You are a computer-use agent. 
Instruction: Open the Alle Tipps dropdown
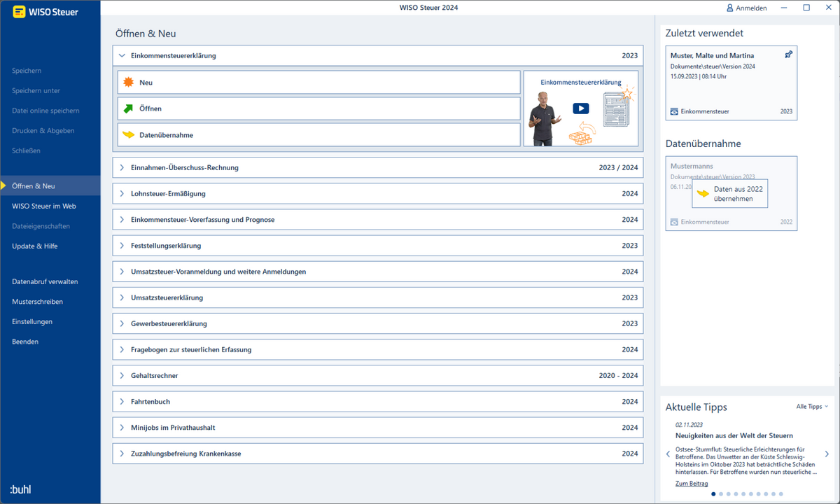[812, 406]
